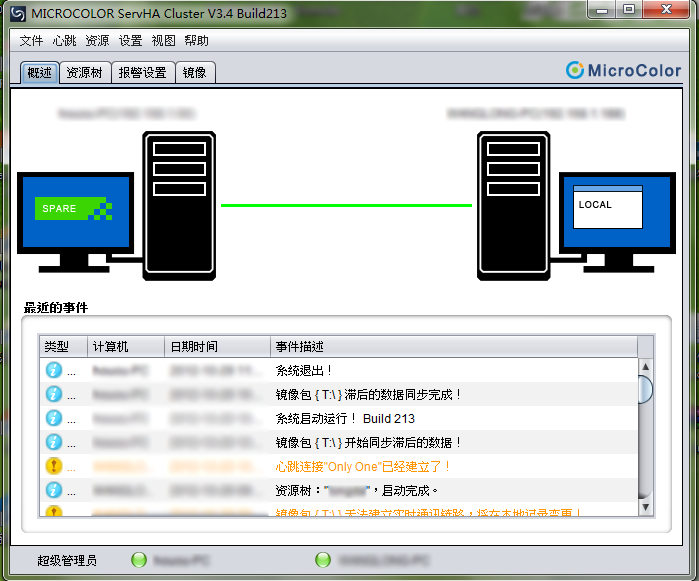This screenshot has width=699, height=581.
Task: Select the 心跳连接"Only One"已经建立了 row
Action: (339, 466)
